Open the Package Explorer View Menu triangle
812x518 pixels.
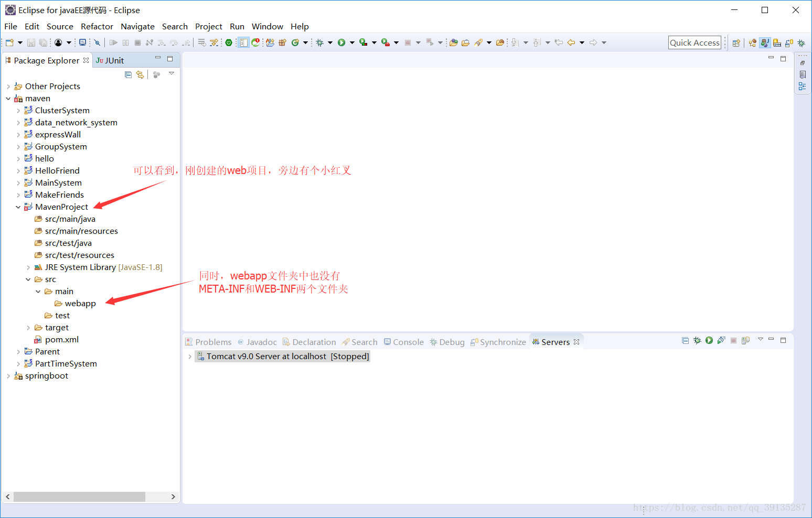[x=172, y=74]
